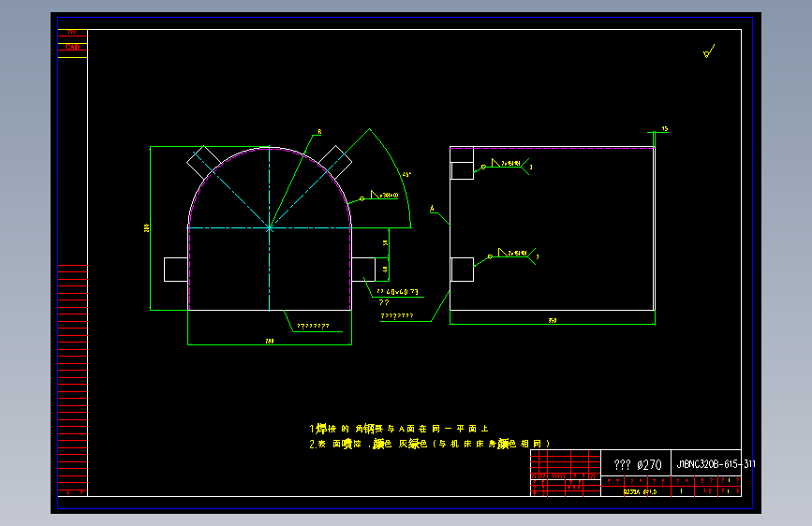Select the red 'CAD' label at top-left
The image size is (812, 526).
pyautogui.click(x=72, y=47)
